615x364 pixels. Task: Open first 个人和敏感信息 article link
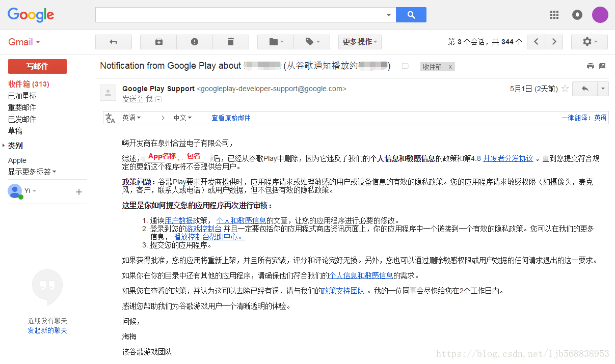point(241,220)
